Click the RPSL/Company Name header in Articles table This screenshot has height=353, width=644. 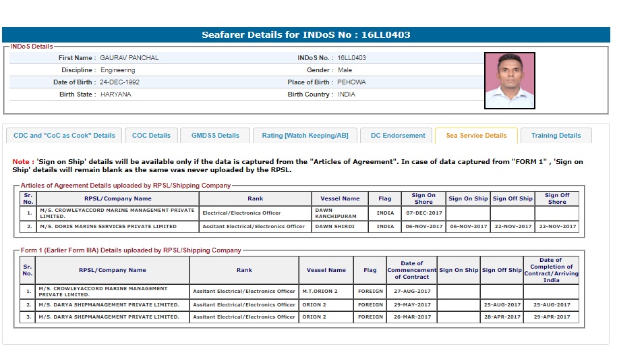[118, 198]
